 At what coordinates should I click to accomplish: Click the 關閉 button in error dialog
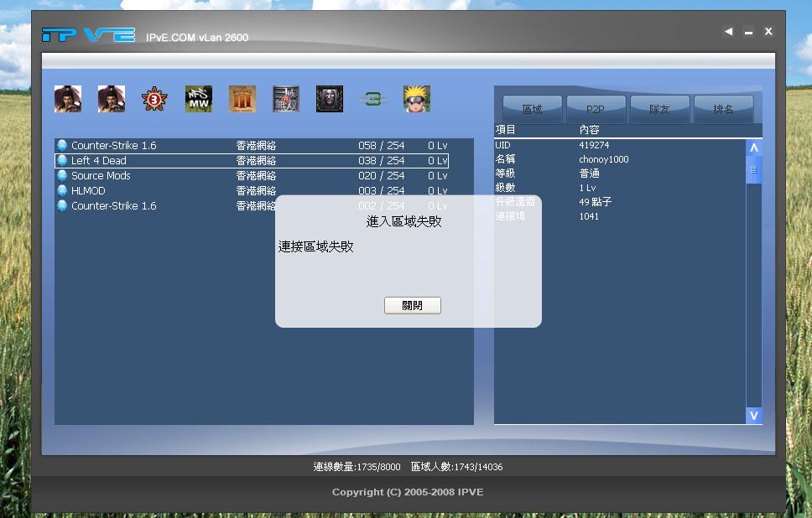click(x=413, y=305)
